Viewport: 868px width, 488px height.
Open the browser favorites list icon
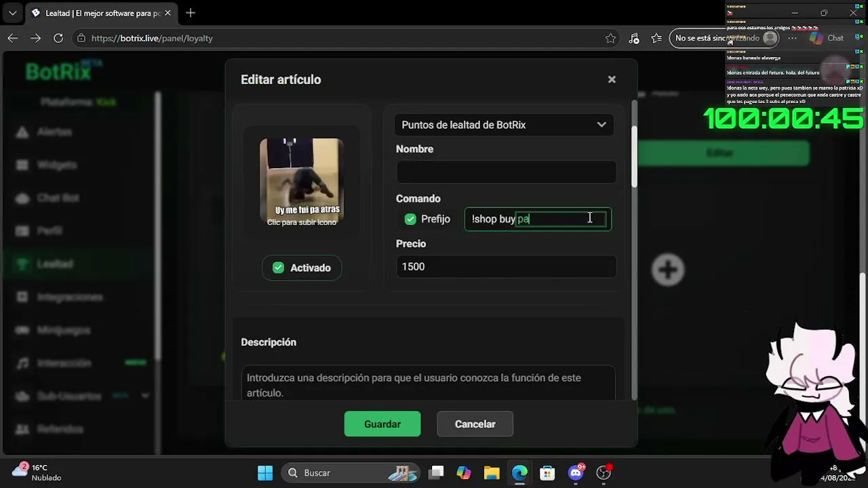[656, 38]
